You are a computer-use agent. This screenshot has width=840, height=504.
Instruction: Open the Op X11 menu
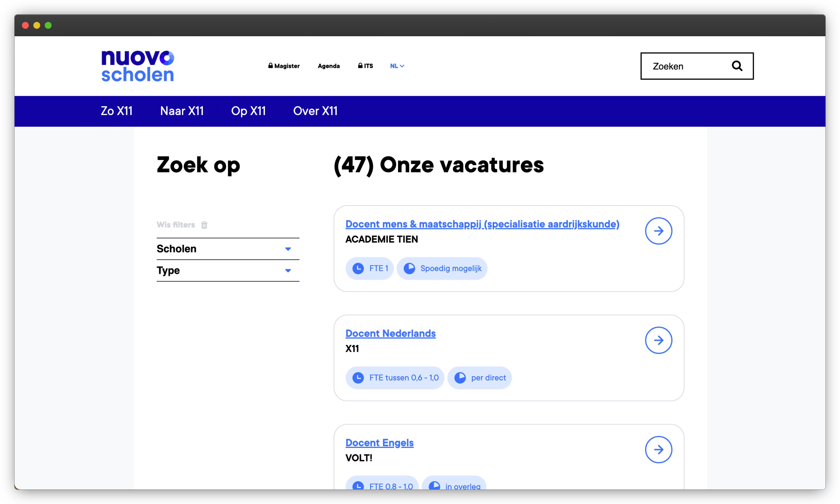[x=248, y=111]
